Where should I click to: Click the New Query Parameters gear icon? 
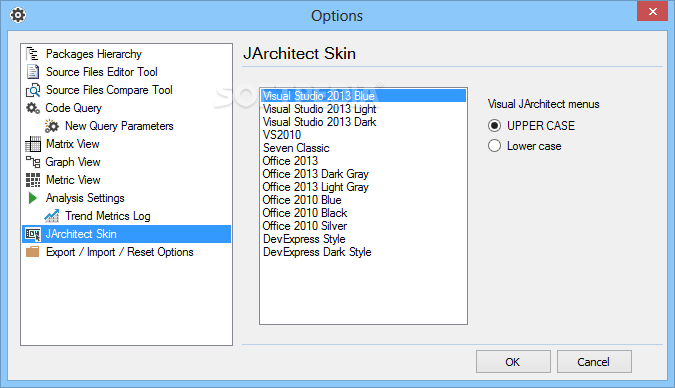[52, 126]
